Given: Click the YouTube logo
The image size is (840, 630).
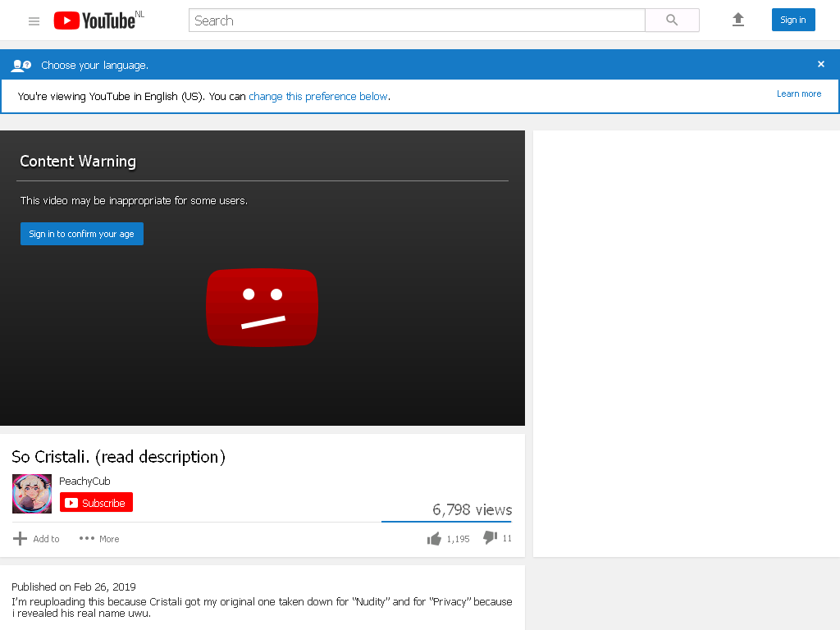Looking at the screenshot, I should [x=94, y=21].
